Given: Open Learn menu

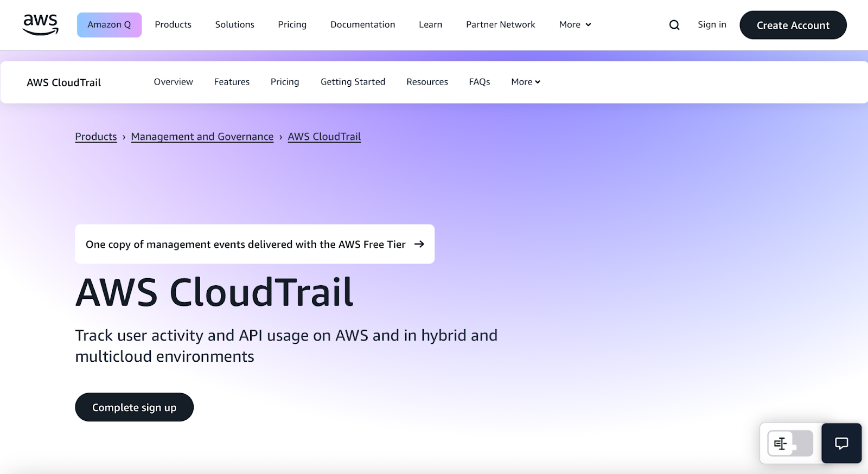Looking at the screenshot, I should tap(431, 24).
